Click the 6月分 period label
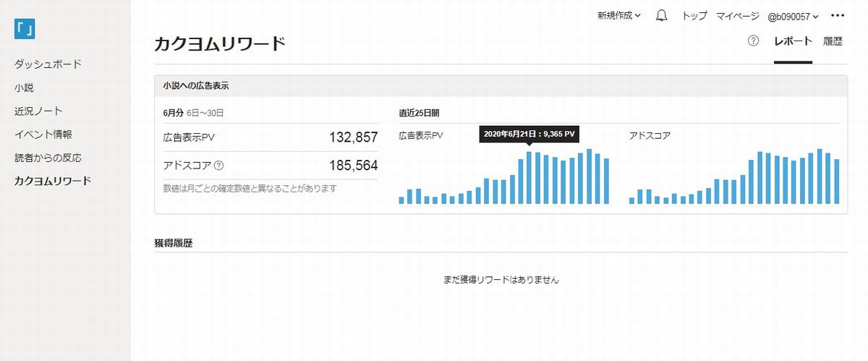This screenshot has height=361, width=868. click(x=174, y=113)
